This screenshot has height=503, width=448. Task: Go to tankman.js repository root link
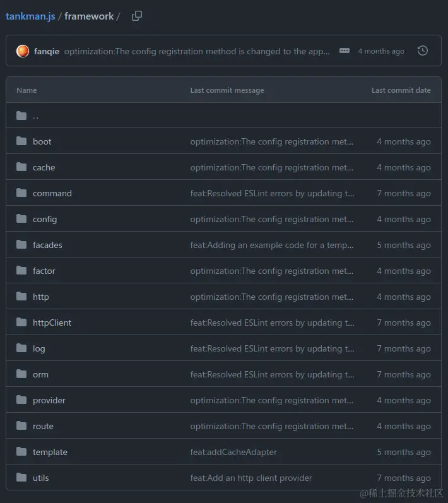(x=30, y=16)
